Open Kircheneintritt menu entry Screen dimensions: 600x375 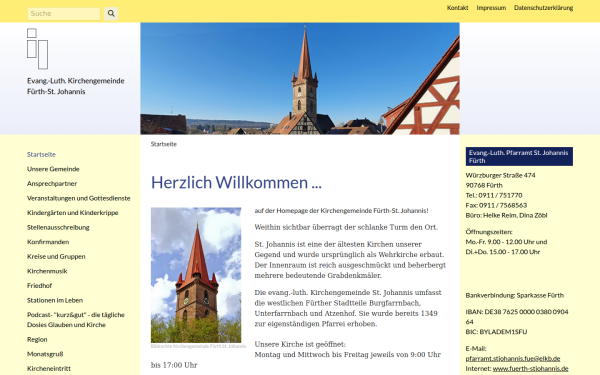[x=49, y=368]
